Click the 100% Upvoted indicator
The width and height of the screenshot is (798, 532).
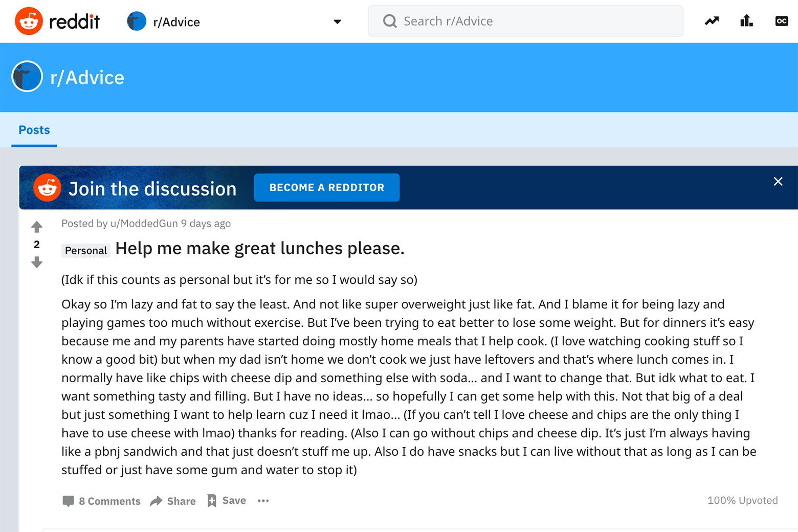tap(742, 501)
